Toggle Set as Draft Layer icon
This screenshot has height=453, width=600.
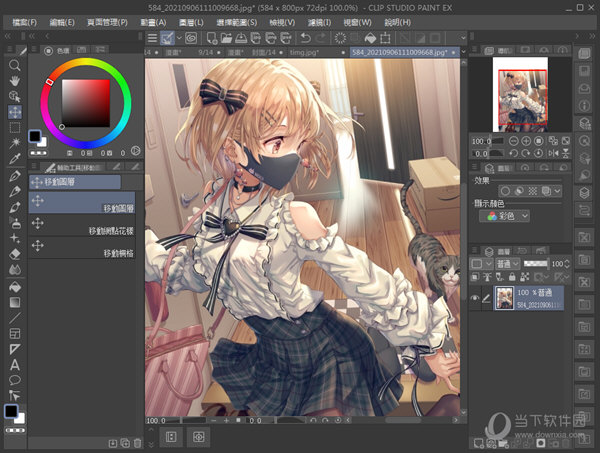coord(499,276)
